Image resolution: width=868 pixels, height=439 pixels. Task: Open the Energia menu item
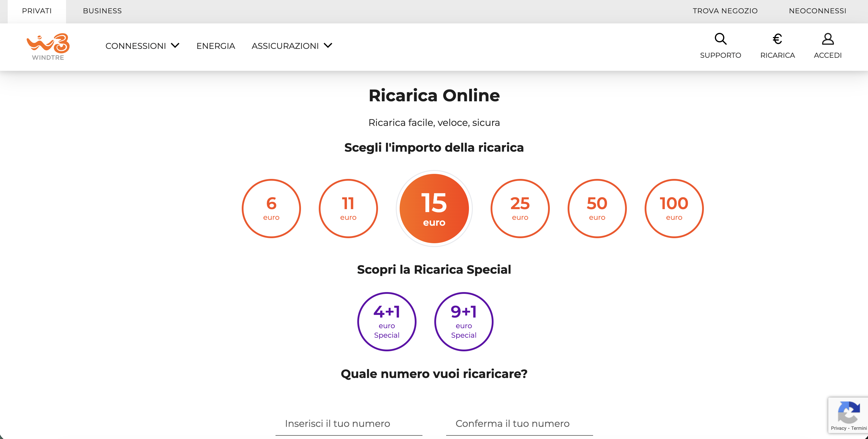[x=216, y=46]
